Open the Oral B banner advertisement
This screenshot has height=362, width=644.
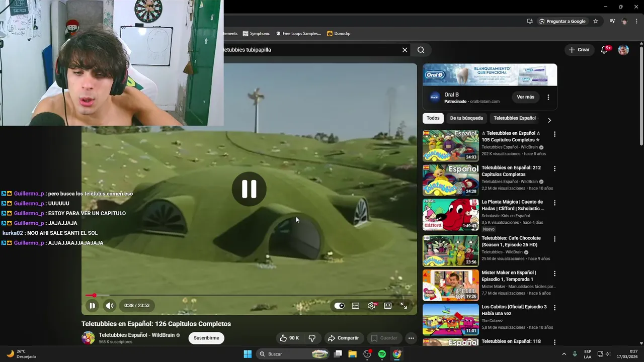(x=490, y=75)
